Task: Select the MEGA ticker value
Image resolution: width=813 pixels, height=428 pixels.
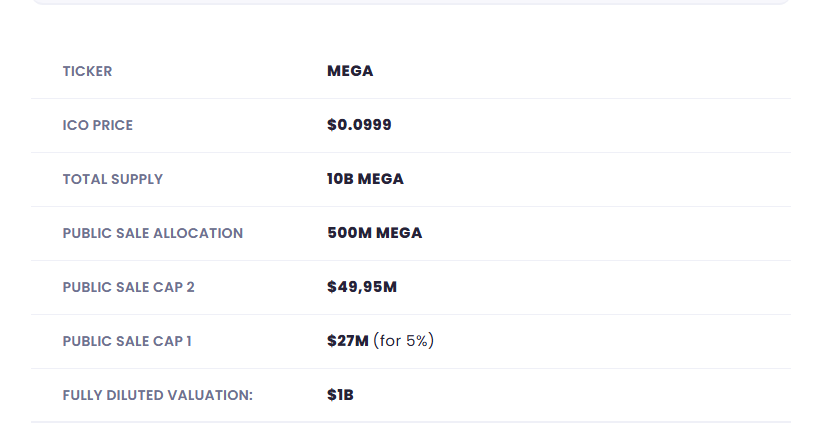Action: [350, 72]
